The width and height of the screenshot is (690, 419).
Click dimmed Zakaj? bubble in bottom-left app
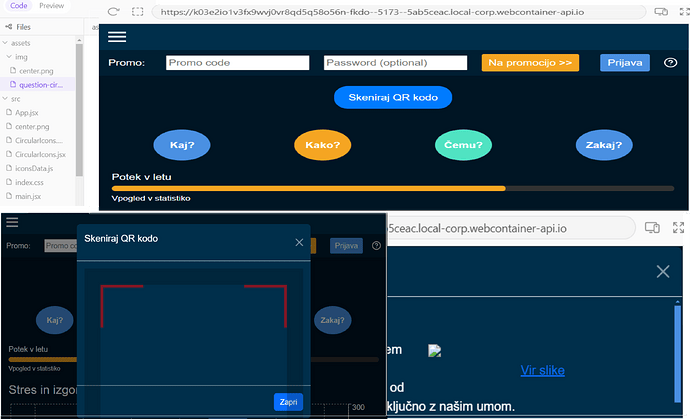(x=332, y=320)
